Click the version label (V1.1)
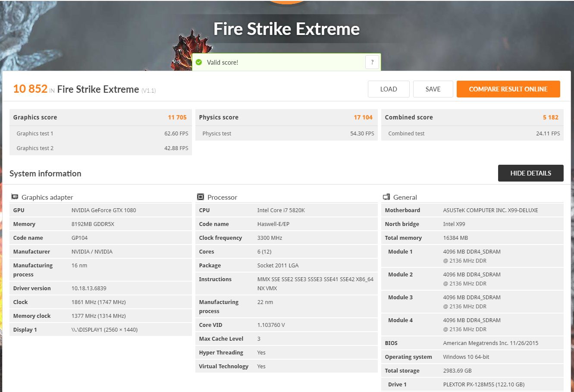The image size is (574, 392). click(x=149, y=91)
